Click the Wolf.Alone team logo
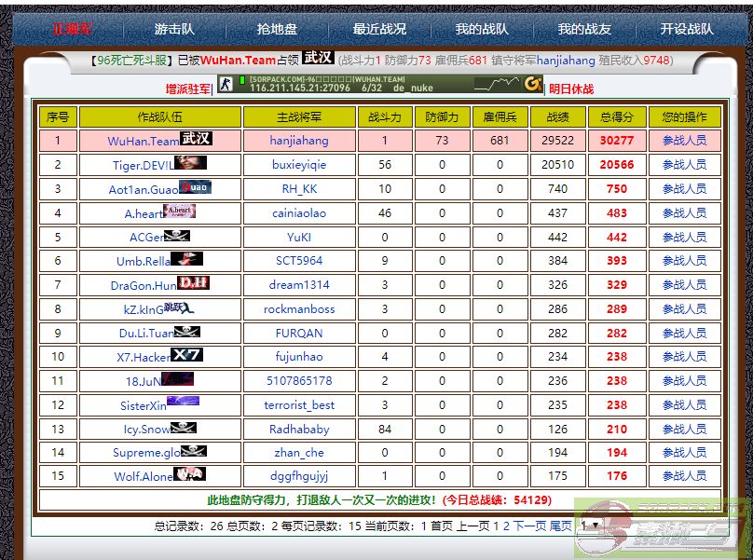 (189, 474)
